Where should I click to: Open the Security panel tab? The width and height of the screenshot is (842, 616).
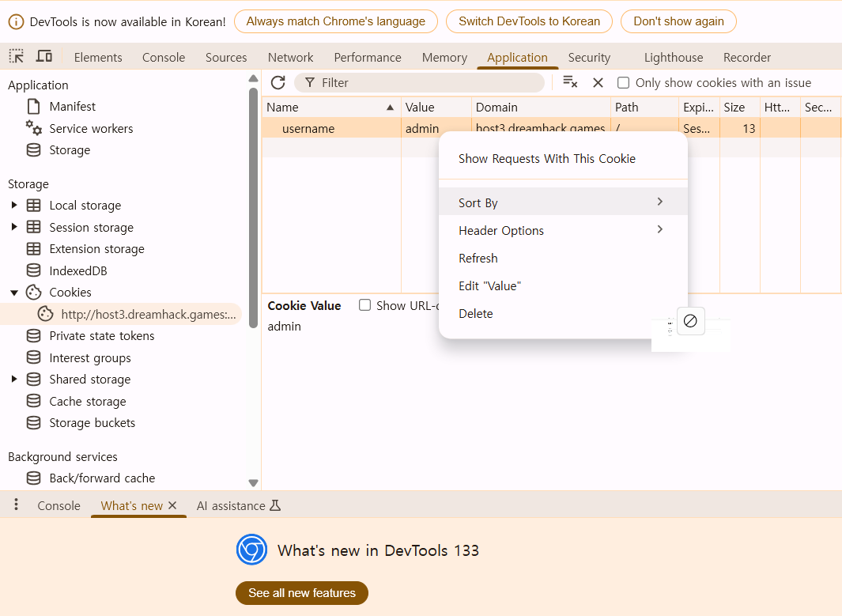coord(589,57)
